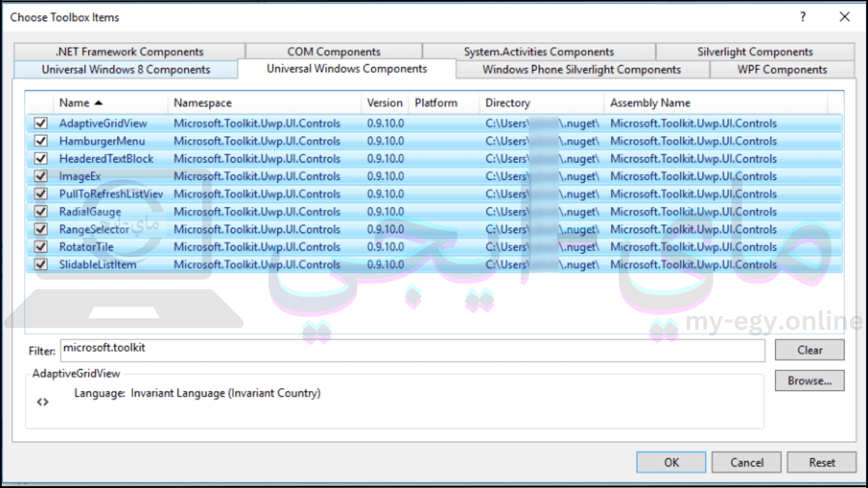Toggle the RadialGauge checkbox

41,211
